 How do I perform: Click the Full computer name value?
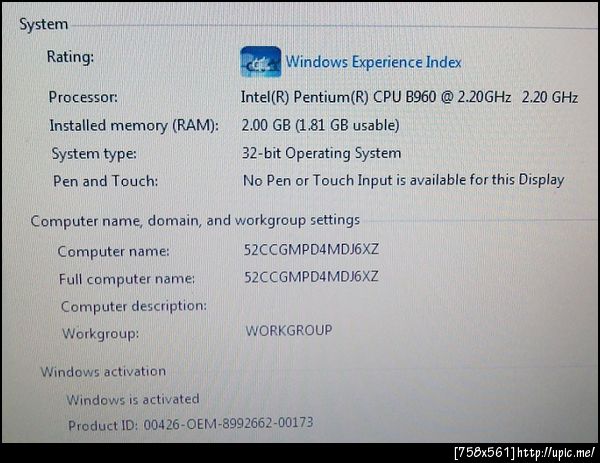[311, 276]
